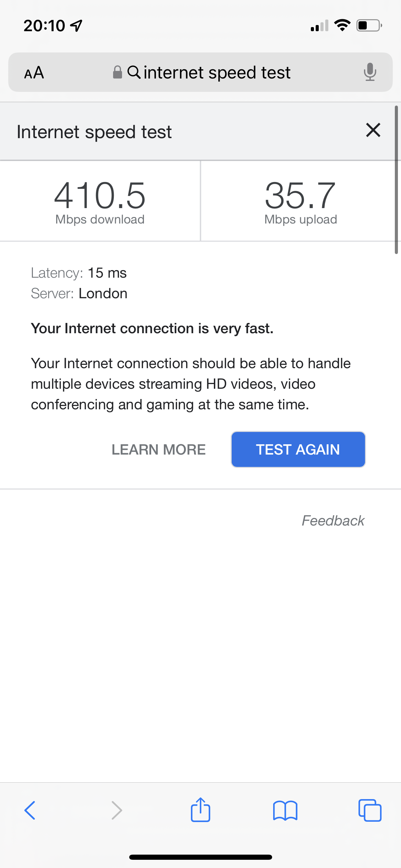
Task: Click the LEARN MORE link
Action: [159, 449]
